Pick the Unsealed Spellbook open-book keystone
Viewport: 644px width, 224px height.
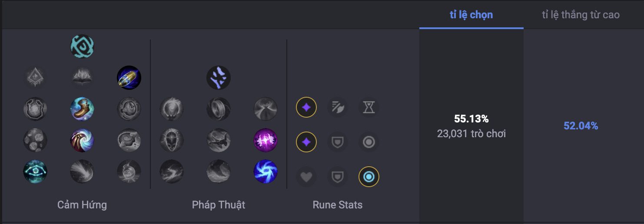(82, 78)
